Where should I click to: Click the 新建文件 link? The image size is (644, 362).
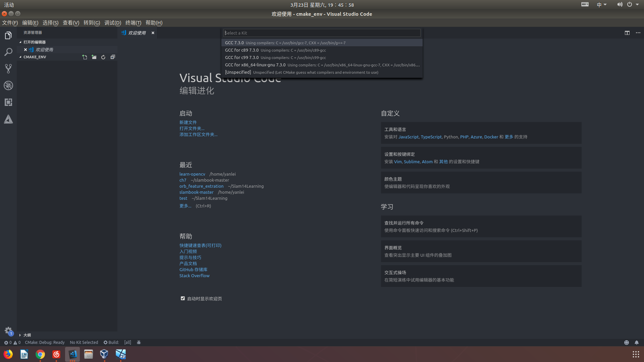[x=188, y=122]
